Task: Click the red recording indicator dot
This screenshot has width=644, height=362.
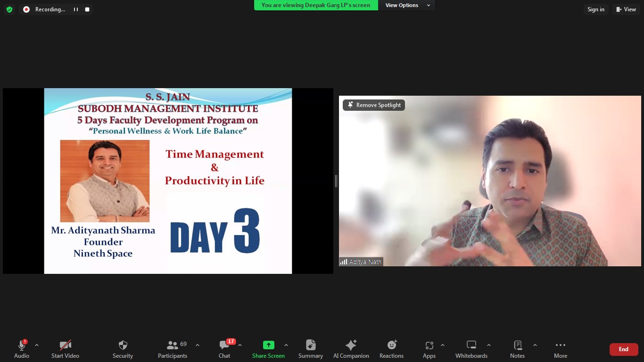Action: coord(26,9)
